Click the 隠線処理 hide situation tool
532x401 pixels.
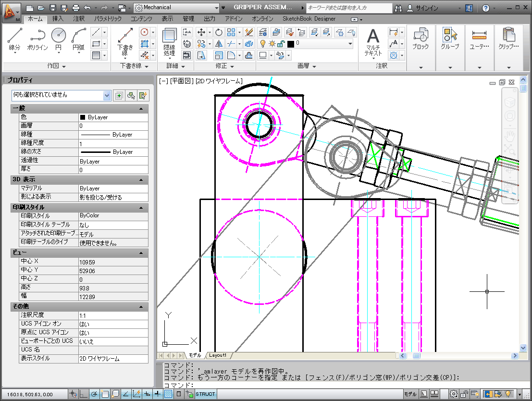(169, 42)
